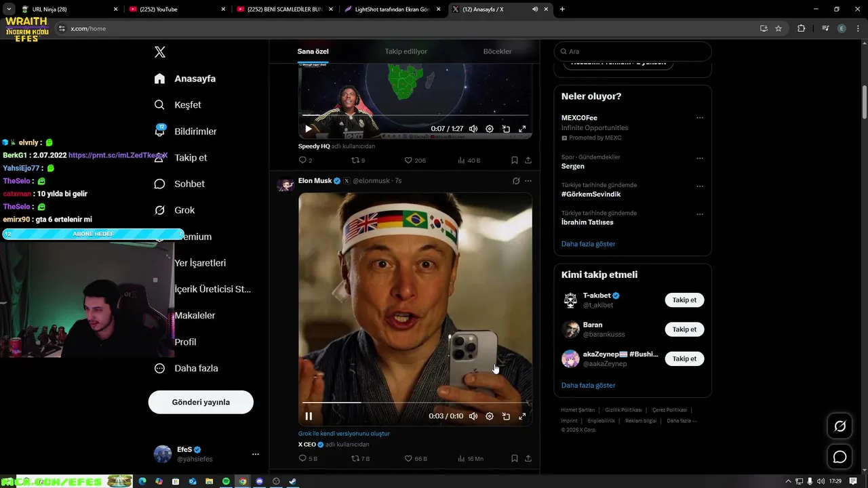Share the Elon Musk post

(528, 459)
